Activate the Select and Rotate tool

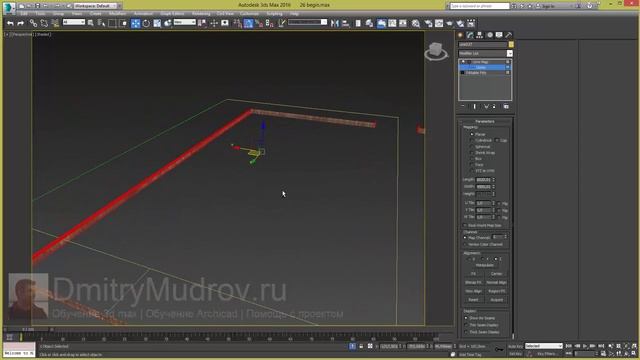(146, 24)
